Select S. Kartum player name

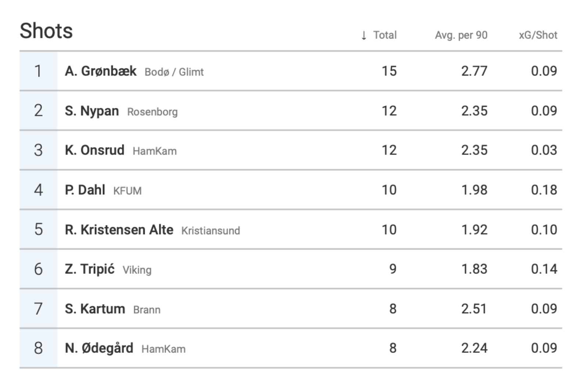point(95,309)
